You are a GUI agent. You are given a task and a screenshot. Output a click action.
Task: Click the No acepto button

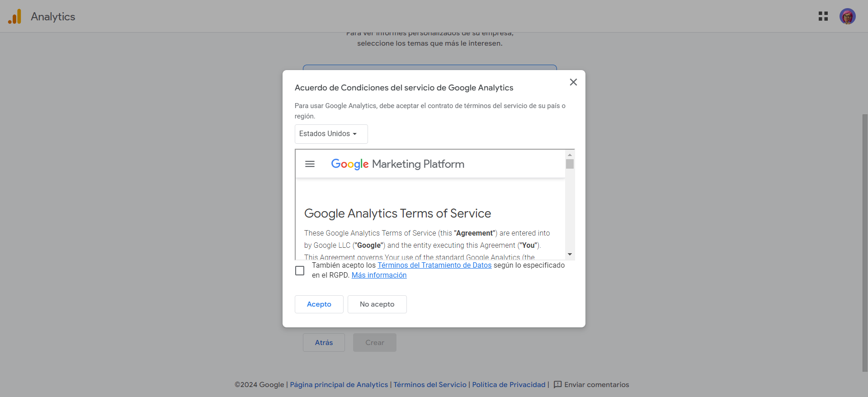[x=377, y=304]
